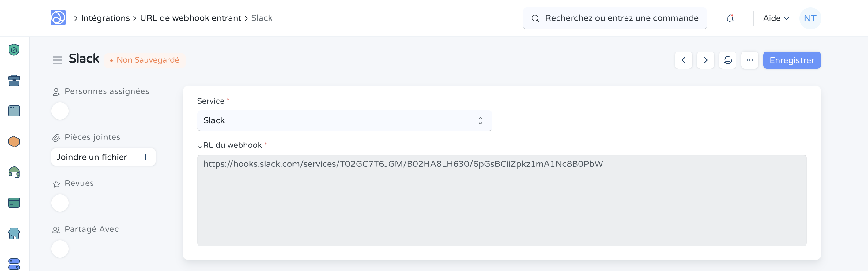Expand the Aide dropdown menu
The height and width of the screenshot is (271, 868).
click(x=775, y=18)
